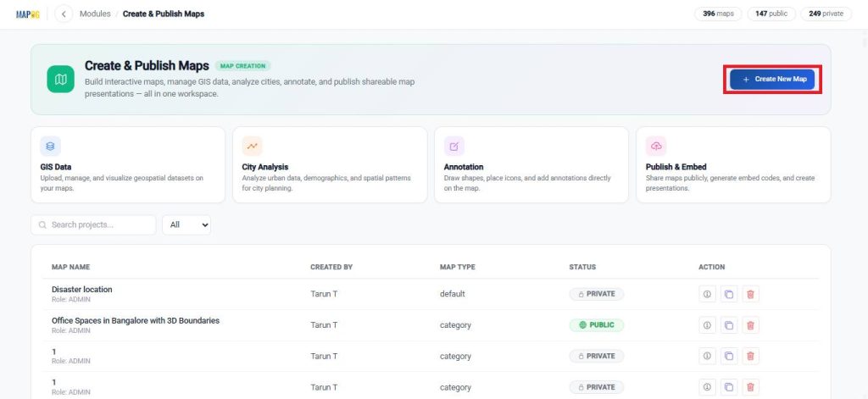
Task: Copy the Office Spaces in Bangalore map
Action: [729, 325]
